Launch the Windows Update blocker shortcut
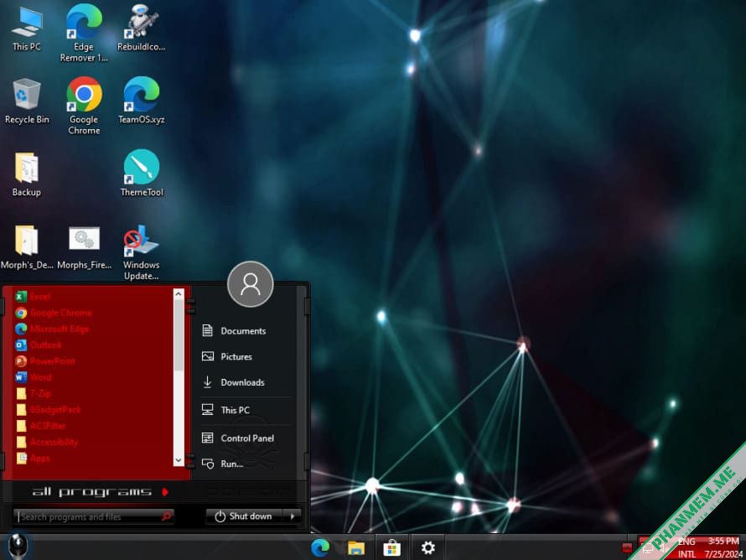 pos(141,252)
